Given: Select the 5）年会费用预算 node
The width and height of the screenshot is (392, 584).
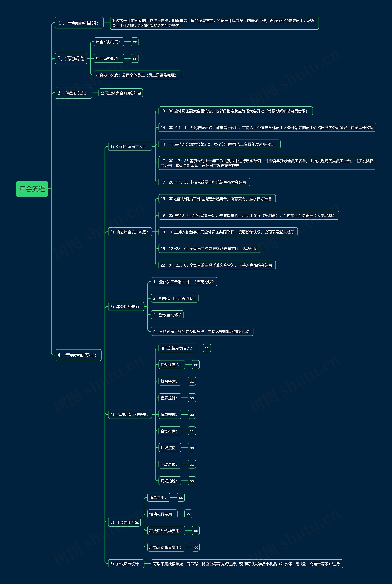Looking at the screenshot, I should click(124, 522).
